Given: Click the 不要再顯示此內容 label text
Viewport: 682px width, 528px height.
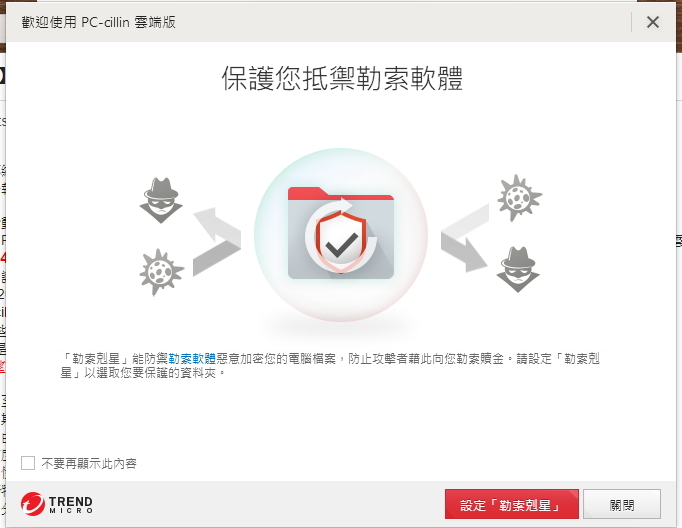Looking at the screenshot, I should pos(89,464).
